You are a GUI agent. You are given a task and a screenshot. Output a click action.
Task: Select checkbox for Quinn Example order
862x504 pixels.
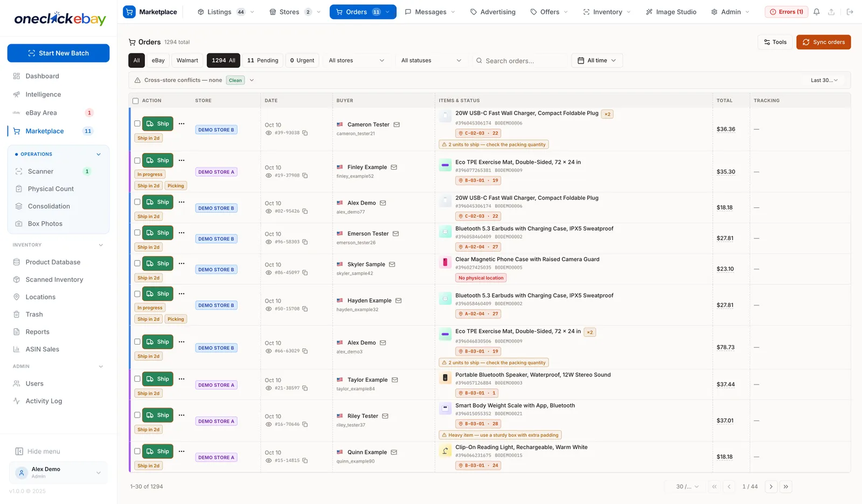(137, 451)
